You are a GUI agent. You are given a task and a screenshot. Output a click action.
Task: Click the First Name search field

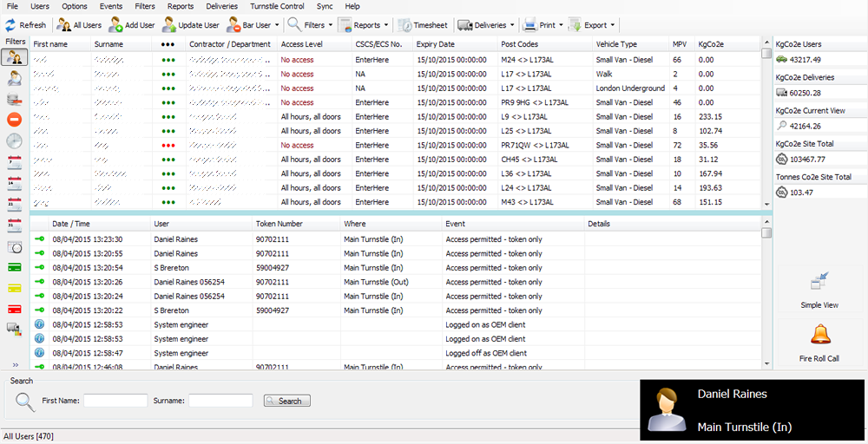pos(115,401)
